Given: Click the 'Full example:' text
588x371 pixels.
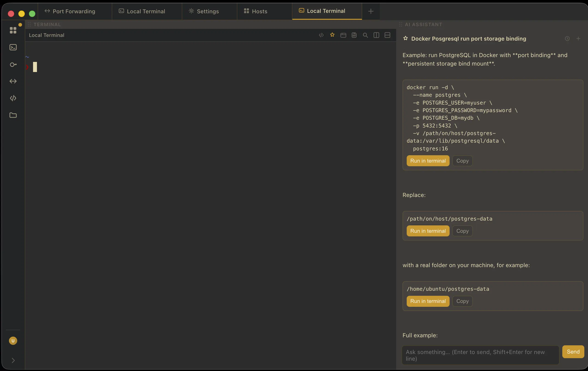Looking at the screenshot, I should click(x=420, y=335).
